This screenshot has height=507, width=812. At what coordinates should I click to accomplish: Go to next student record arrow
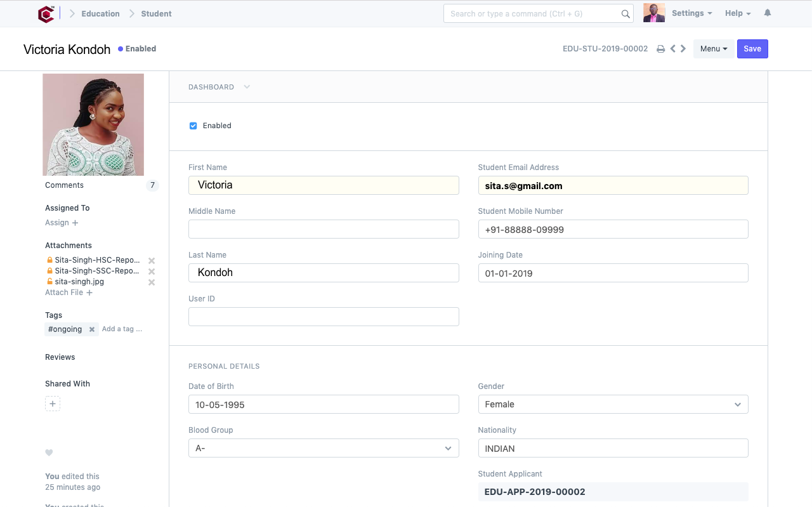pos(683,49)
